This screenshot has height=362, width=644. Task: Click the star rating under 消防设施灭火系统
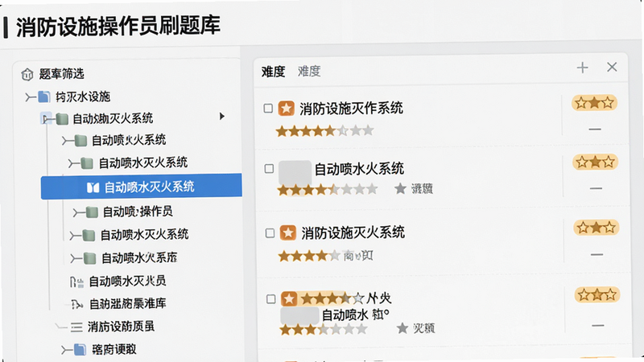pyautogui.click(x=309, y=257)
